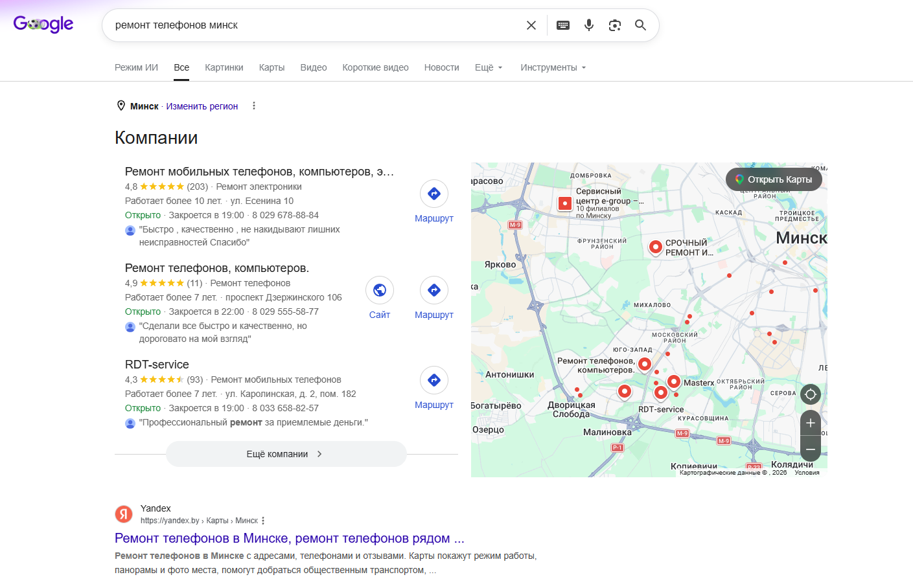The image size is (913, 588).
Task: Click Изменить регион link
Action: coord(202,106)
